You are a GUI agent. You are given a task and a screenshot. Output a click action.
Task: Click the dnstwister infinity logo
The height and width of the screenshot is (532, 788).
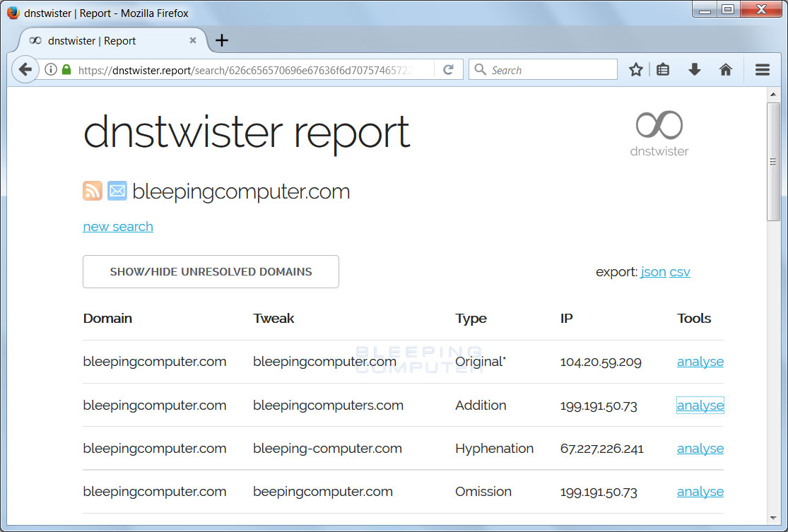pos(659,134)
